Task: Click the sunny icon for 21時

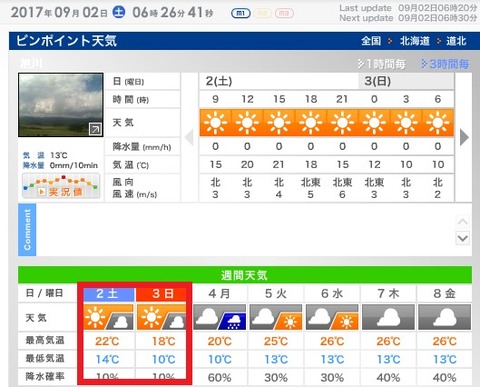Action: click(x=342, y=122)
